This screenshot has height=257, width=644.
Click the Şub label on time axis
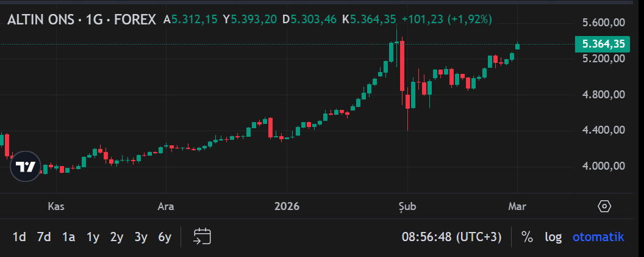[406, 206]
